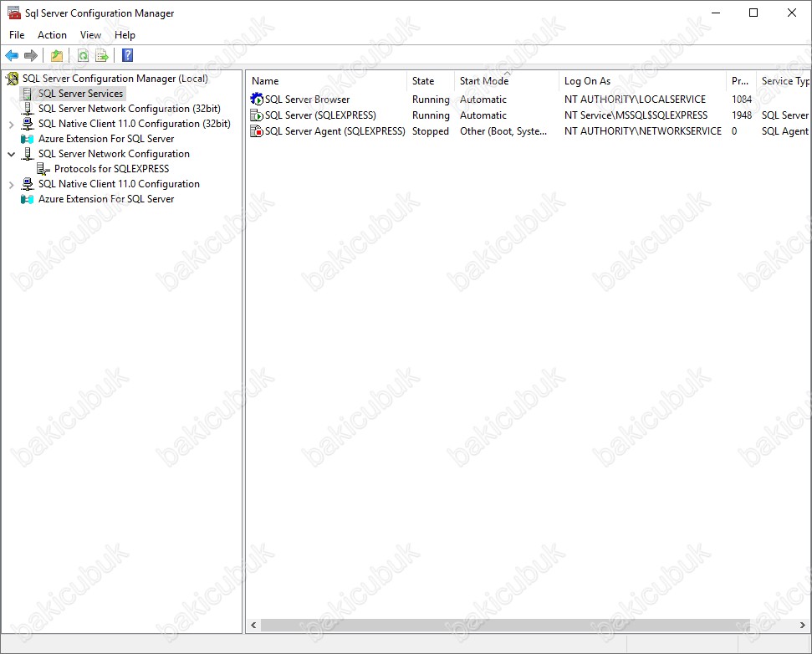
Task: Click the horizontal scrollbar left arrow
Action: coord(253,625)
